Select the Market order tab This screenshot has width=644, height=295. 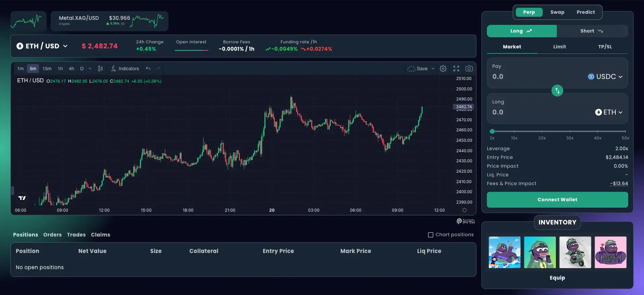point(512,47)
